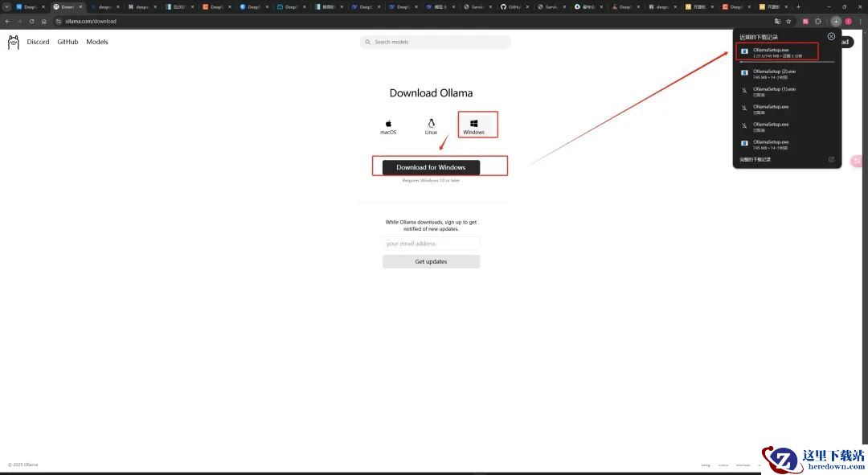
Task: Switch to the first Deep tab
Action: pyautogui.click(x=31, y=6)
